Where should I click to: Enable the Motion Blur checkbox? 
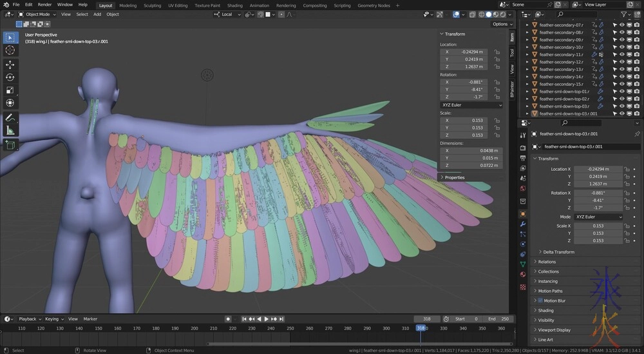point(540,300)
